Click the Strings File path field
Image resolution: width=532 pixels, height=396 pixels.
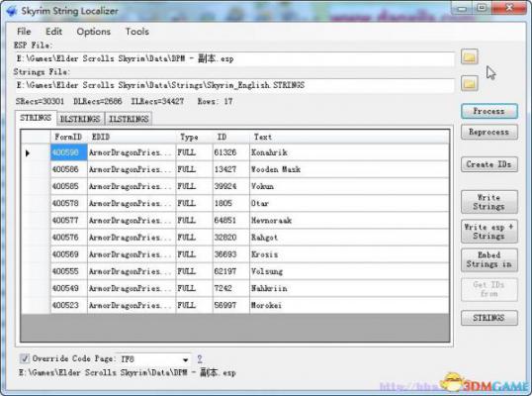pyautogui.click(x=234, y=85)
